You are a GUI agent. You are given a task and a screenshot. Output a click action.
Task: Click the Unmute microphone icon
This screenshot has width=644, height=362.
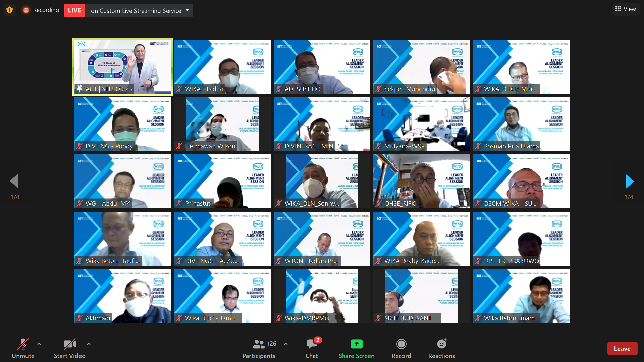(23, 344)
